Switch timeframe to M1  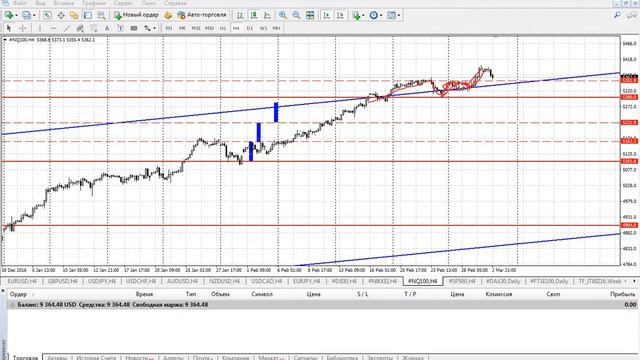[x=169, y=28]
